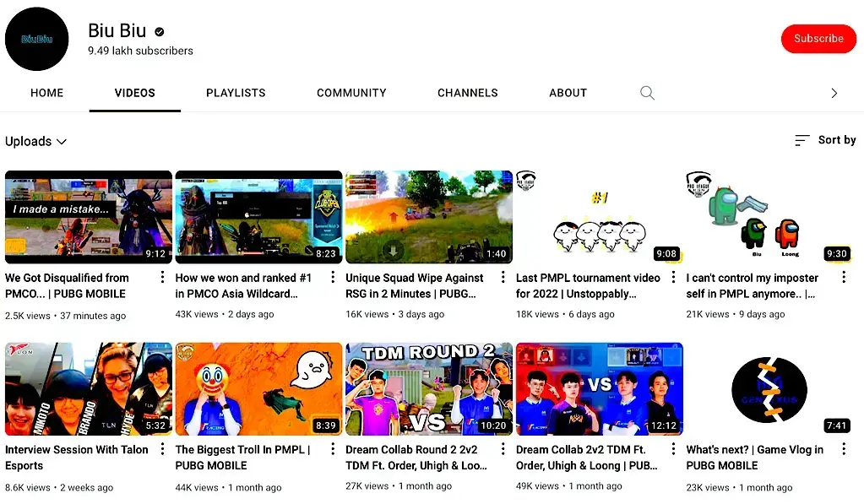Screen dimensions: 864x504
Task: Open options menu for How we won video
Action: point(333,277)
